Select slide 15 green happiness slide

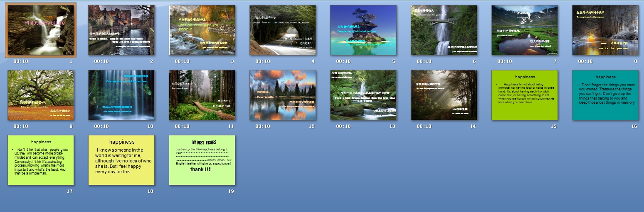point(525,95)
